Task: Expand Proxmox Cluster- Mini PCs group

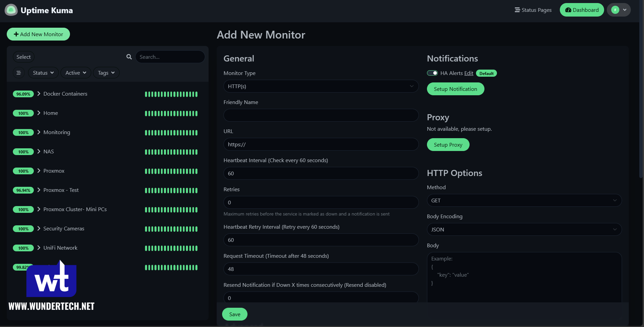Action: (x=39, y=209)
